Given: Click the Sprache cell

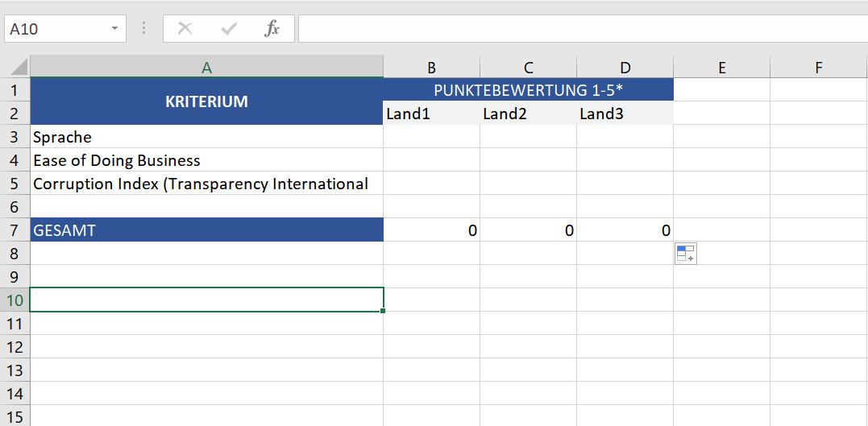Looking at the screenshot, I should [x=206, y=137].
